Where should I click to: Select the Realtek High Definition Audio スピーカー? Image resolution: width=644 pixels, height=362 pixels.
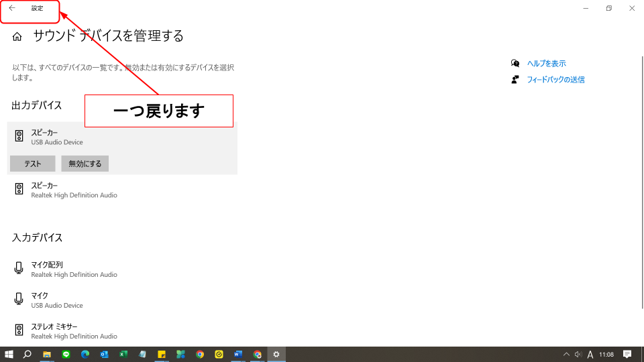pos(74,190)
